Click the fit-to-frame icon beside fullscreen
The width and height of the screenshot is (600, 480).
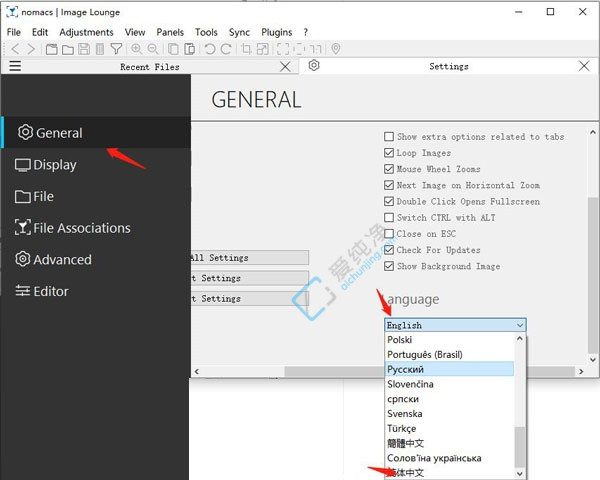tap(299, 49)
